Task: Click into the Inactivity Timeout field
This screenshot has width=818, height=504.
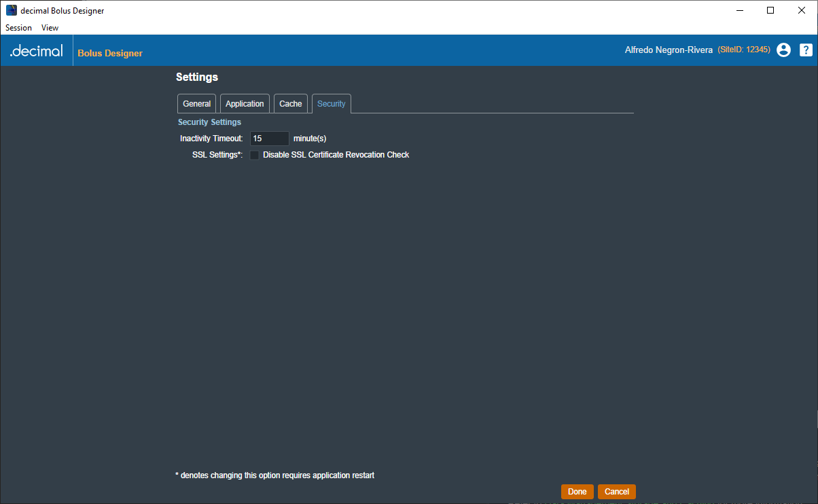Action: click(269, 139)
